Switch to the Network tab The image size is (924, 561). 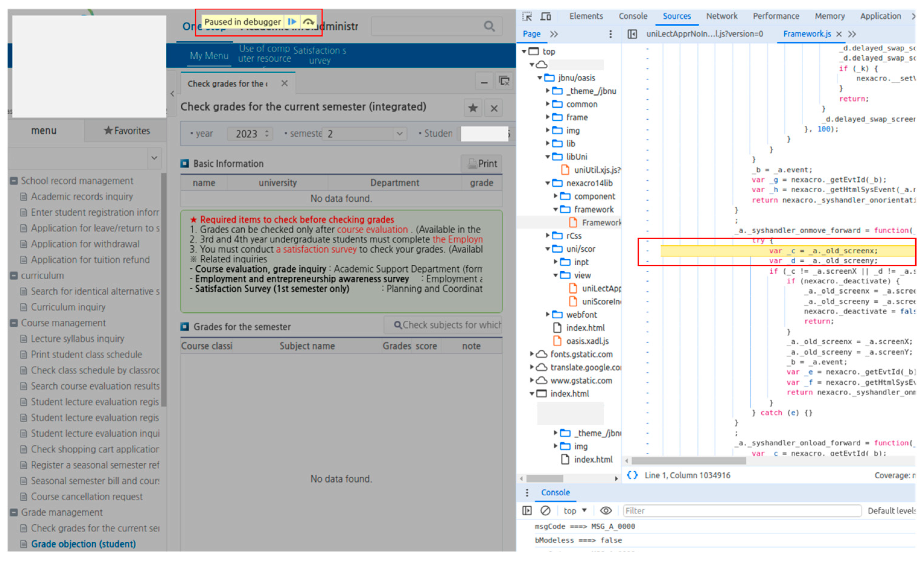(722, 16)
